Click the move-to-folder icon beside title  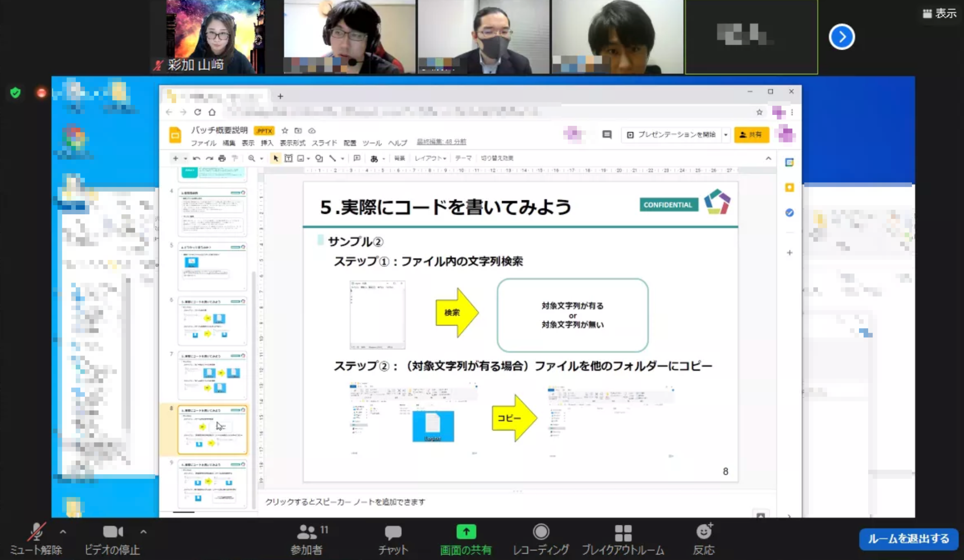pos(298,130)
